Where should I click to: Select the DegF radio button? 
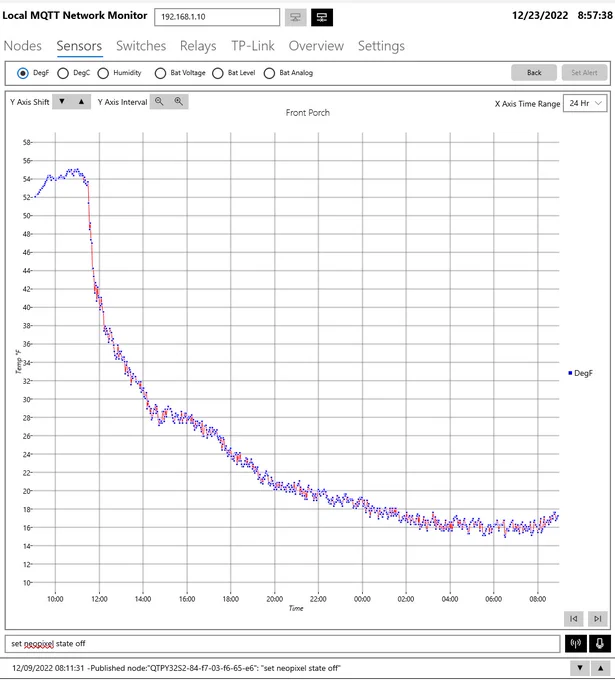tap(23, 73)
